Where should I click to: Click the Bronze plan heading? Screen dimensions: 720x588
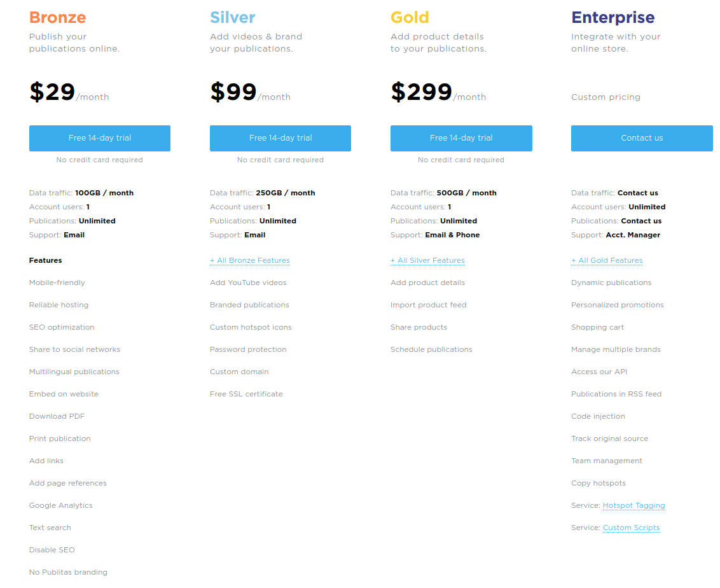click(x=57, y=17)
